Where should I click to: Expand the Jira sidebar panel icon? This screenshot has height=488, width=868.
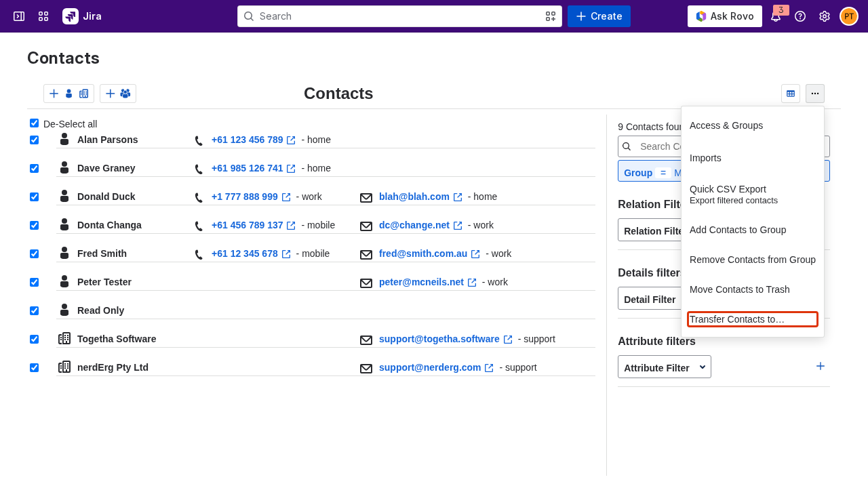click(x=19, y=16)
